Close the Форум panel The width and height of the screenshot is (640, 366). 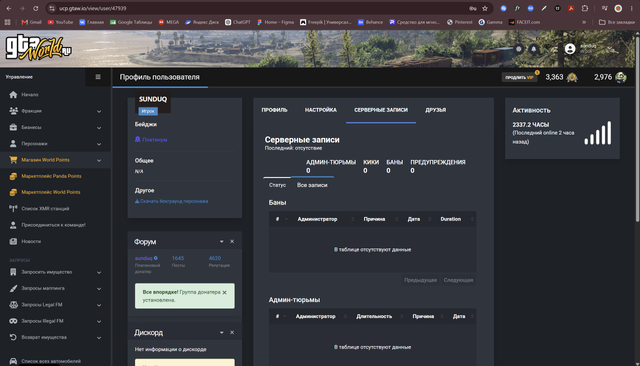click(232, 242)
